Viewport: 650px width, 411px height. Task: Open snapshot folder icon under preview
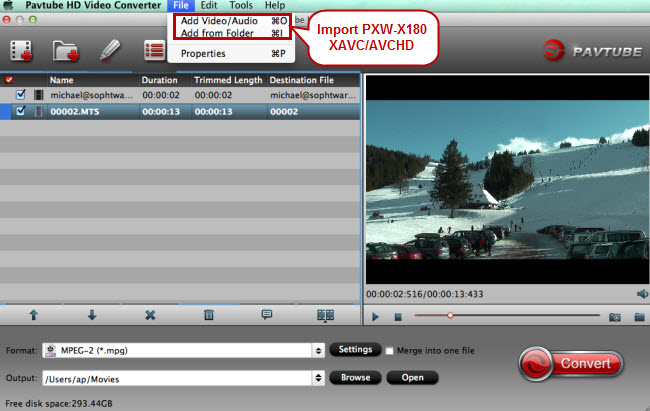coord(639,317)
